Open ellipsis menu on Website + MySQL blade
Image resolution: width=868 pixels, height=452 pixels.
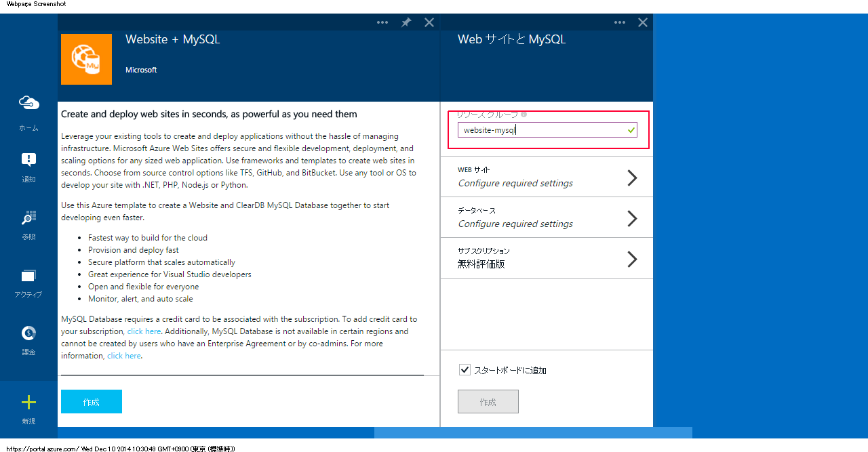[x=382, y=22]
